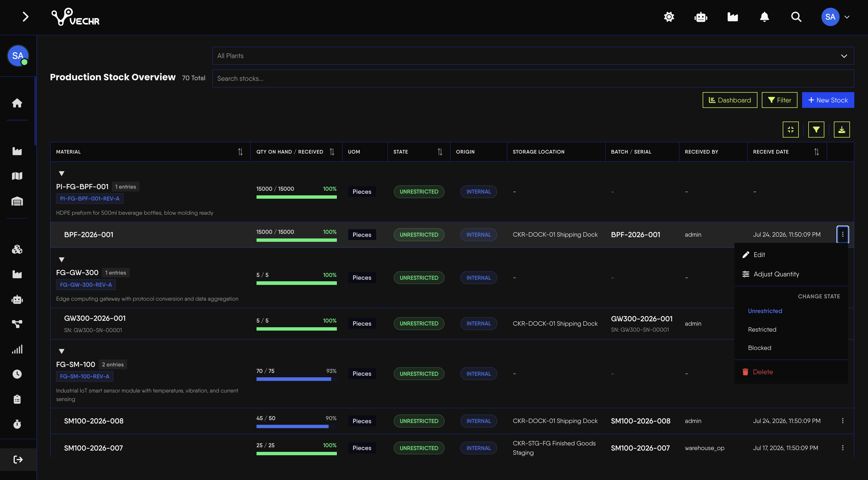Click the SA profile avatar in sidebar
Viewport: 868px width, 480px height.
(18, 55)
